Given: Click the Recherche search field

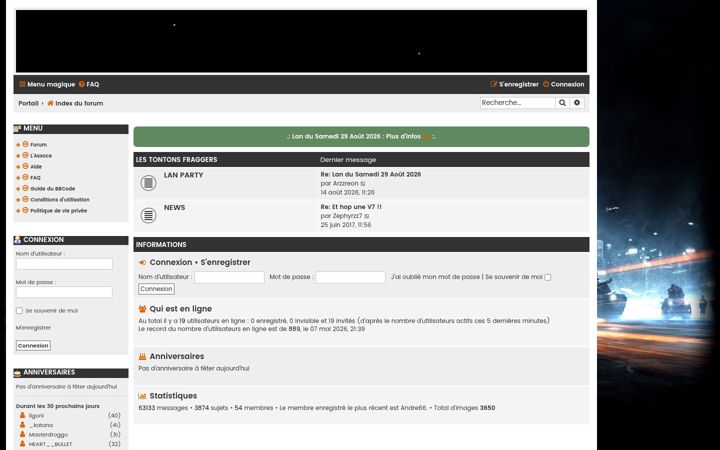Looking at the screenshot, I should pos(518,103).
